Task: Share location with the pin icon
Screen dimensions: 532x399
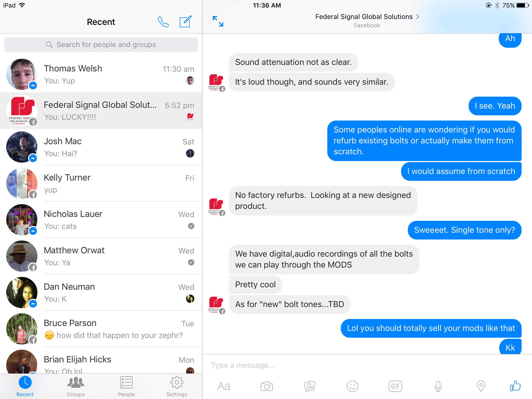Action: (481, 386)
